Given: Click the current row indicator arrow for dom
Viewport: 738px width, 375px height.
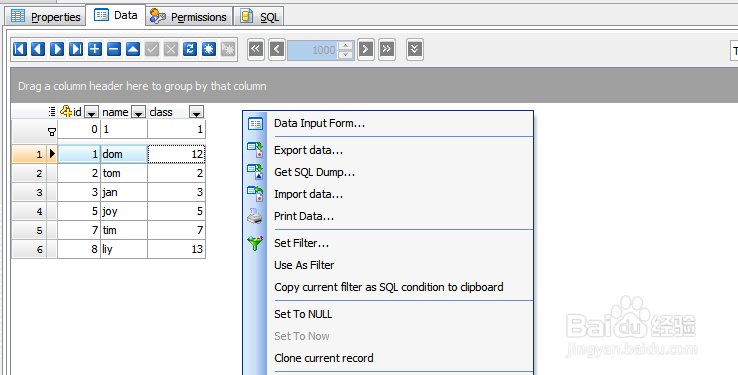Looking at the screenshot, I should pyautogui.click(x=52, y=154).
